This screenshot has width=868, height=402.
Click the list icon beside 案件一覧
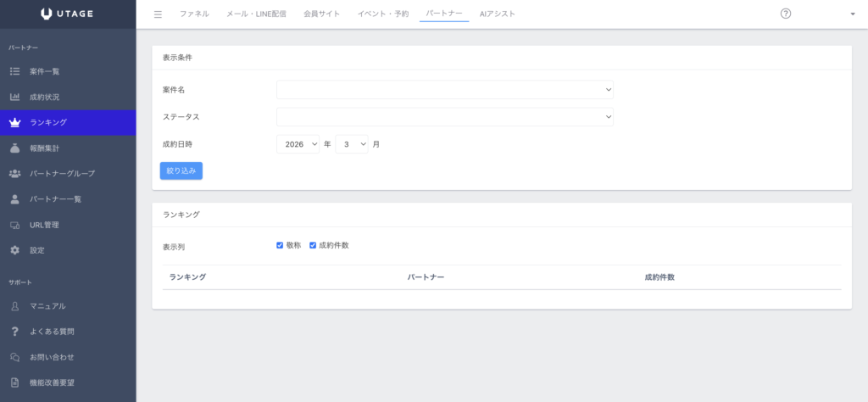14,71
